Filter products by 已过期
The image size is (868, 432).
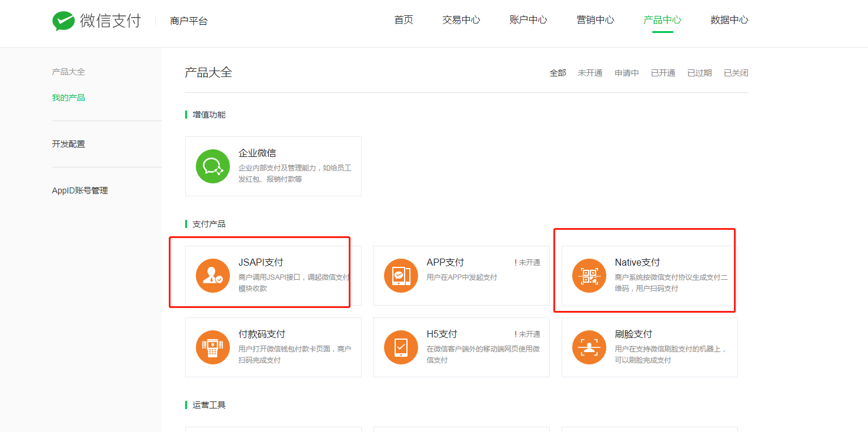[699, 73]
